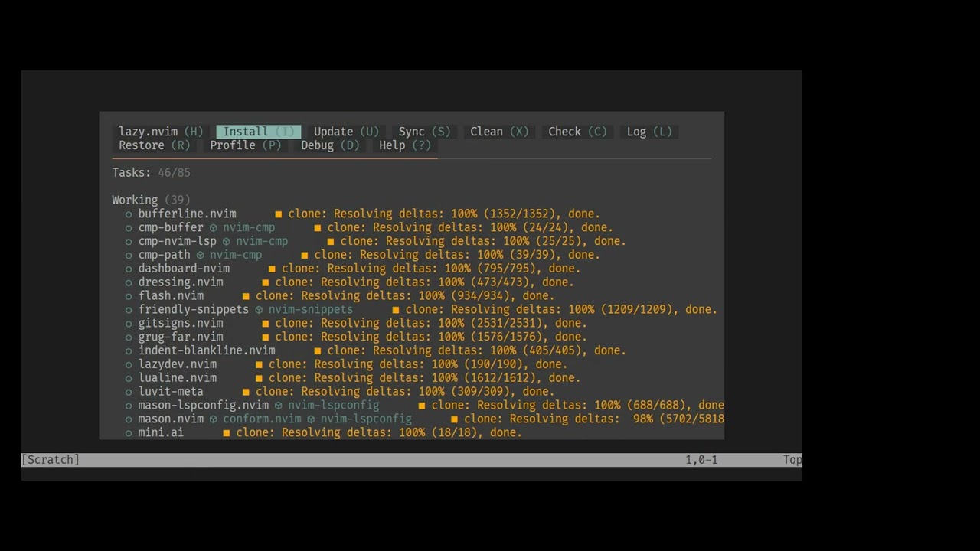Select the cmp-nvim-lsp plugin name
This screenshot has height=551, width=980.
tap(178, 241)
